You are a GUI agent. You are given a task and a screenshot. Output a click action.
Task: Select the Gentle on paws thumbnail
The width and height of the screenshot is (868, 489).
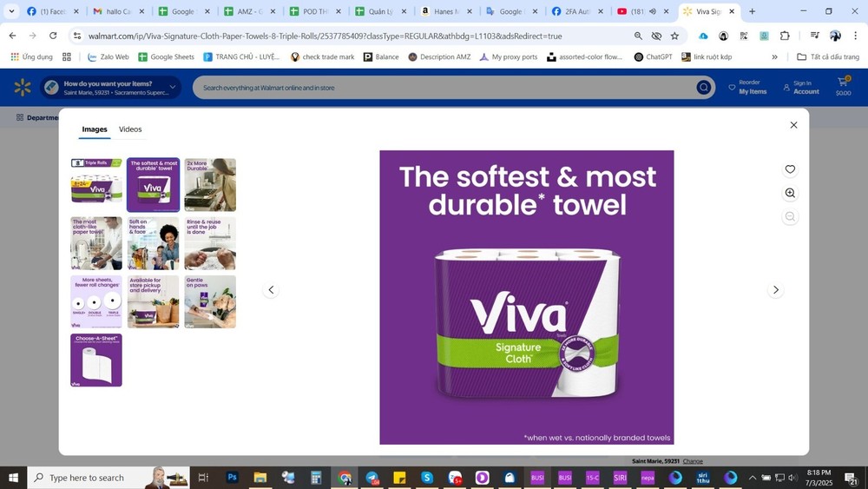[210, 301]
